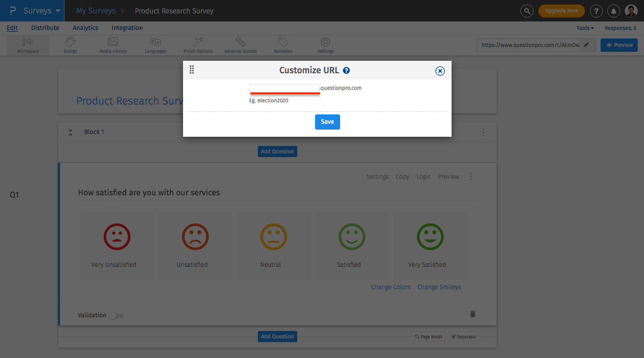
Task: Open Advance Quotas settings
Action: [240, 45]
